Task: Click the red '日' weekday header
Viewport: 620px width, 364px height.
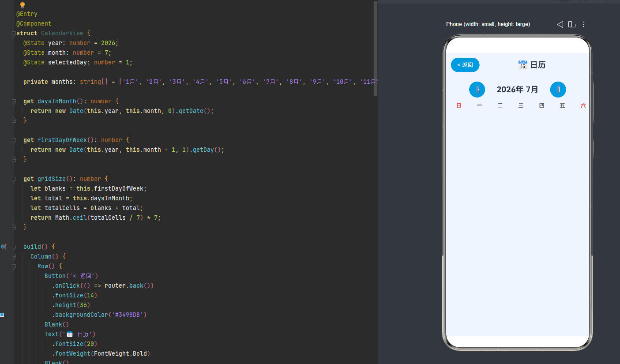Action: (x=459, y=105)
